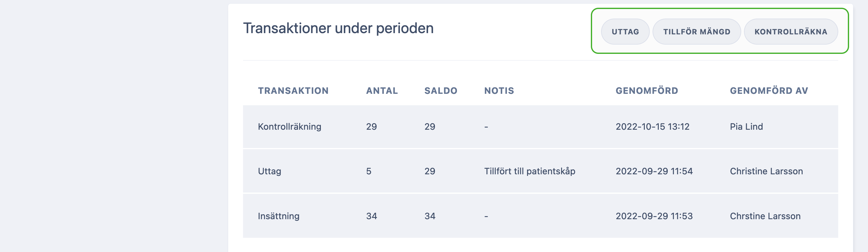Viewport: 868px width, 252px height.
Task: Click the TRANSAKTION column header
Action: (293, 90)
